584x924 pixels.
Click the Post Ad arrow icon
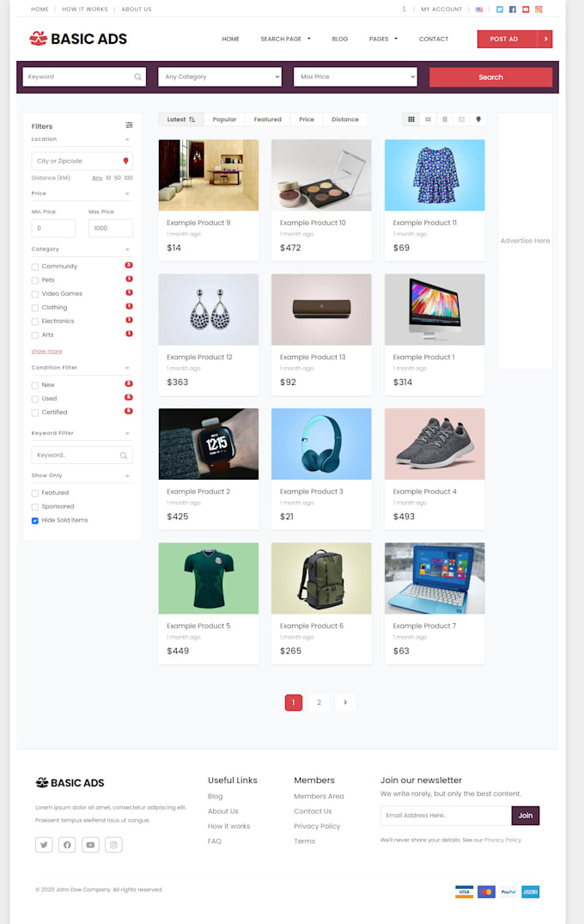545,39
